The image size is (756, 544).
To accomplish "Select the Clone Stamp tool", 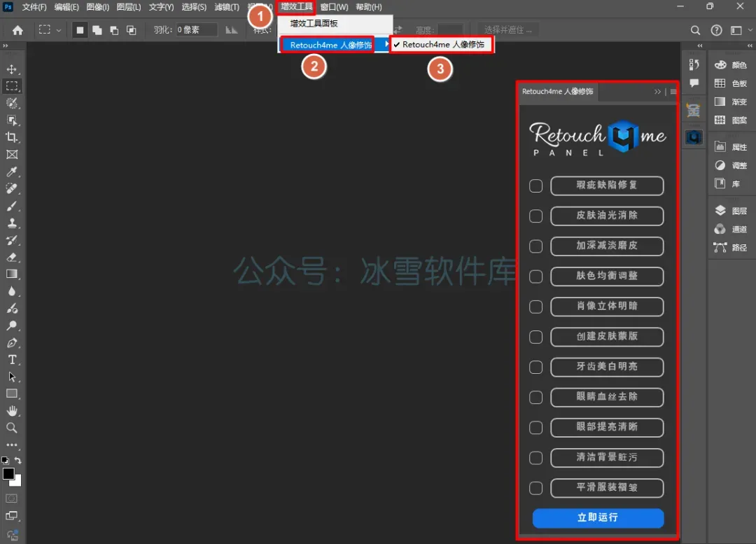I will [12, 223].
